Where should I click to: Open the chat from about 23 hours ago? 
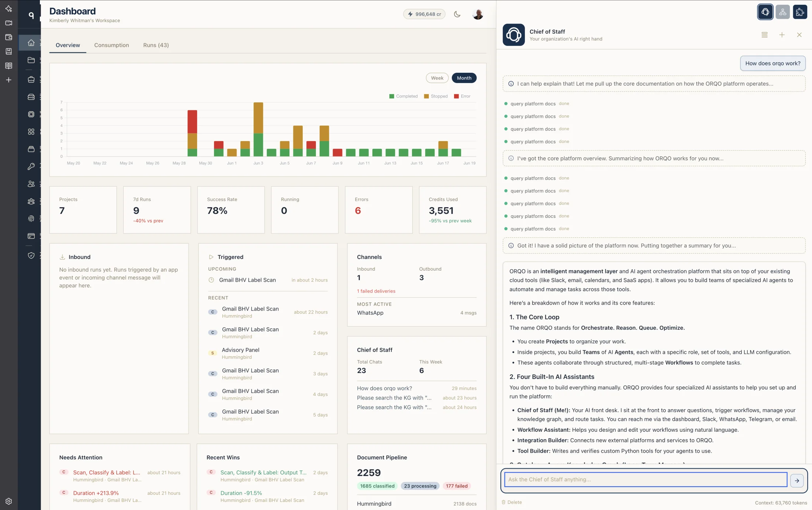click(x=416, y=398)
